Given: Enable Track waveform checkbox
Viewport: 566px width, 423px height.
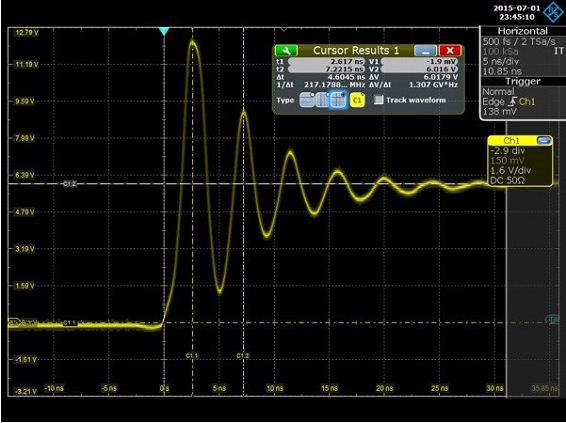Looking at the screenshot, I should point(378,100).
